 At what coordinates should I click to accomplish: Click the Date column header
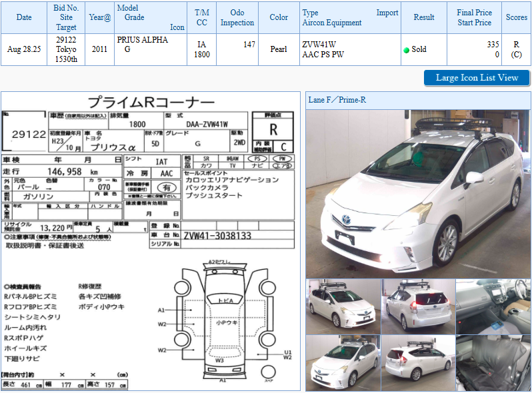click(23, 17)
